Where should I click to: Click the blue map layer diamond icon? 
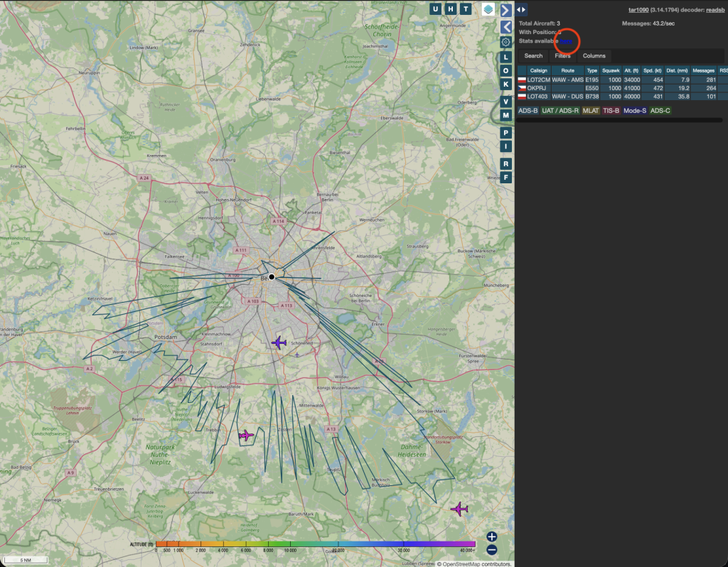tap(488, 10)
